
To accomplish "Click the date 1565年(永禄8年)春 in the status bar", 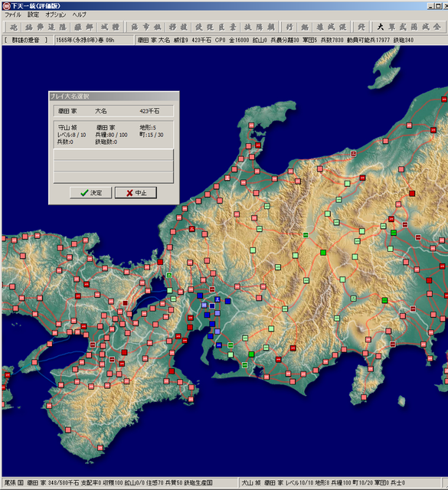I will coord(80,40).
